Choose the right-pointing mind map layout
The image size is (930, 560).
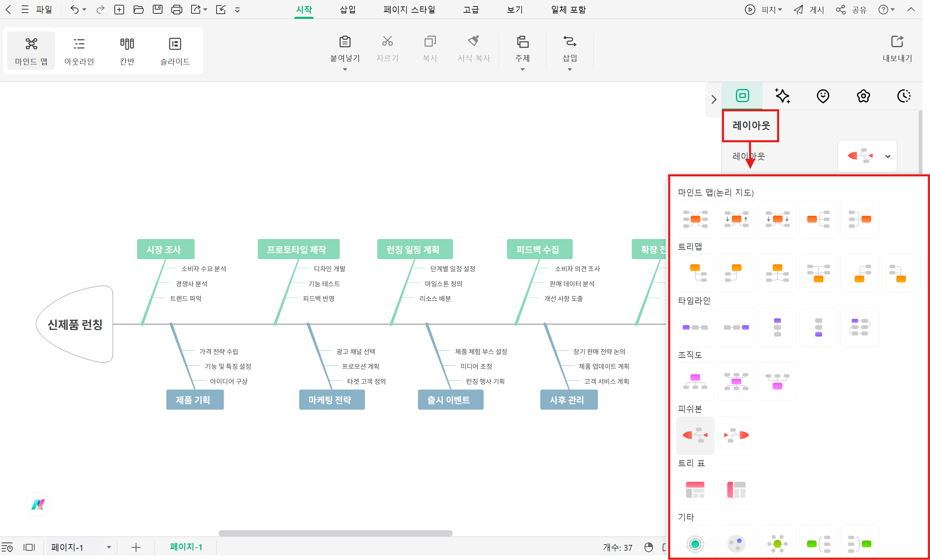point(818,219)
